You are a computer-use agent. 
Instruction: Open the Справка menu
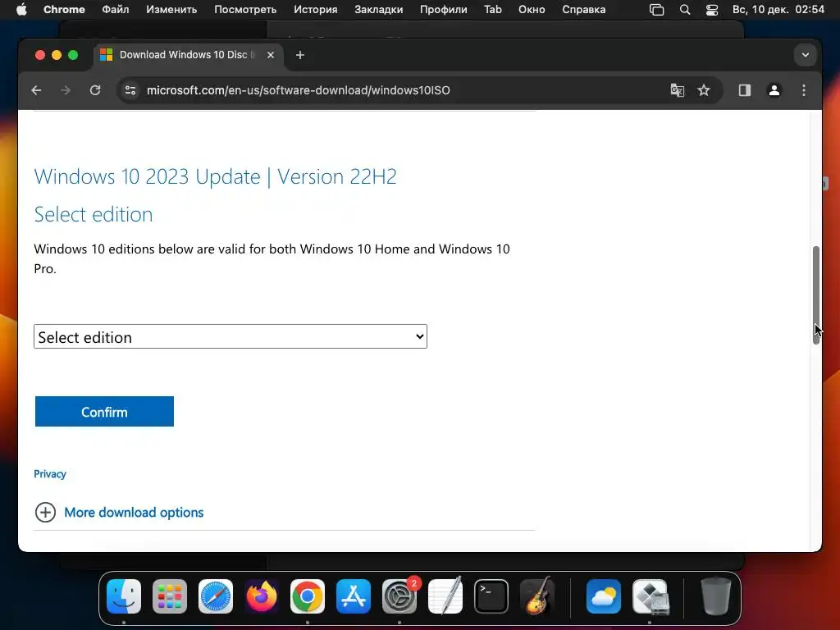pos(584,10)
